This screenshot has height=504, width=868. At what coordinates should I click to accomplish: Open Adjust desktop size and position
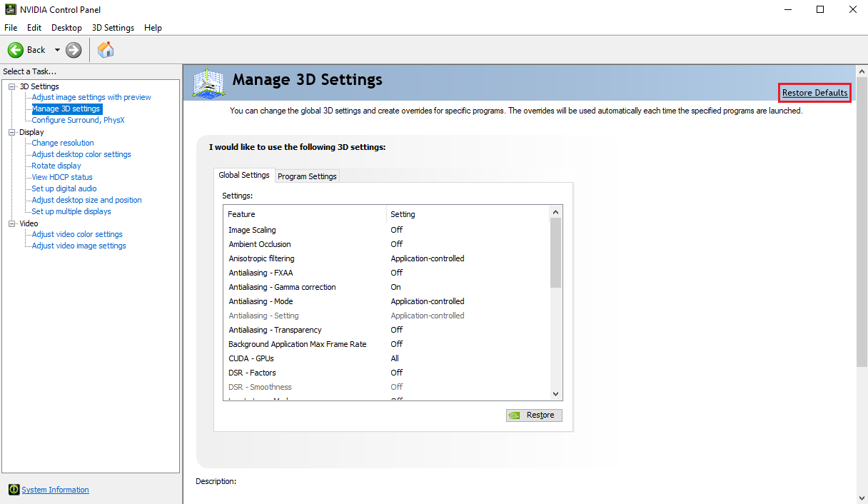coord(87,200)
